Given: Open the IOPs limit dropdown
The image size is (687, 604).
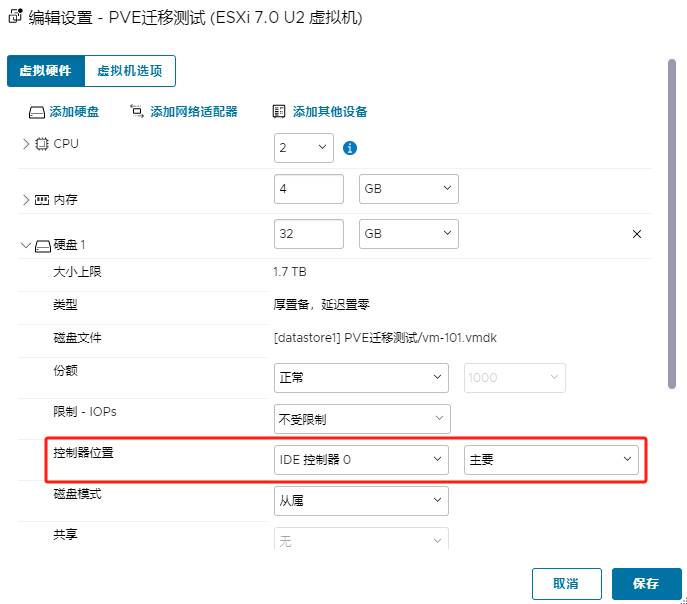Looking at the screenshot, I should click(361, 419).
